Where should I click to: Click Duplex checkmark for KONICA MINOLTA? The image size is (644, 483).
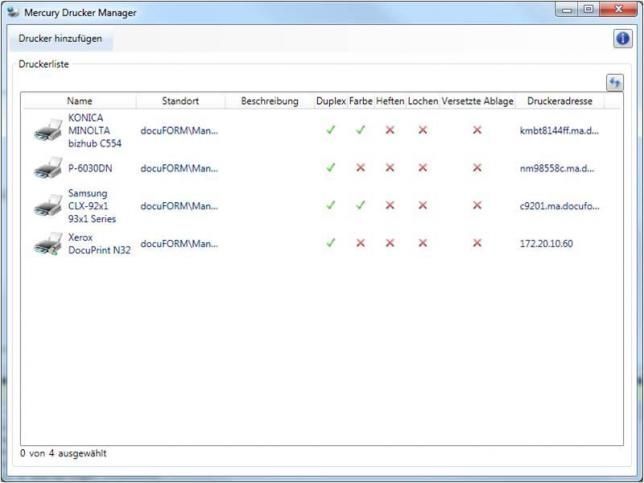click(x=330, y=130)
